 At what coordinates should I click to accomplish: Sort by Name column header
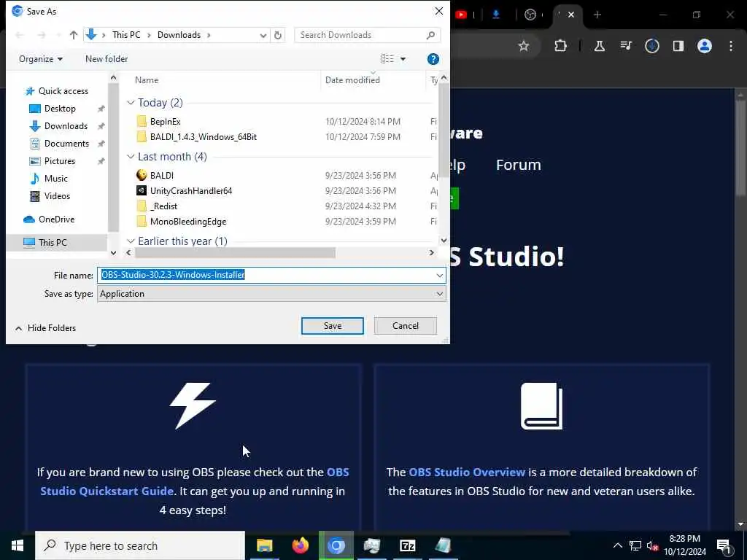tap(147, 80)
